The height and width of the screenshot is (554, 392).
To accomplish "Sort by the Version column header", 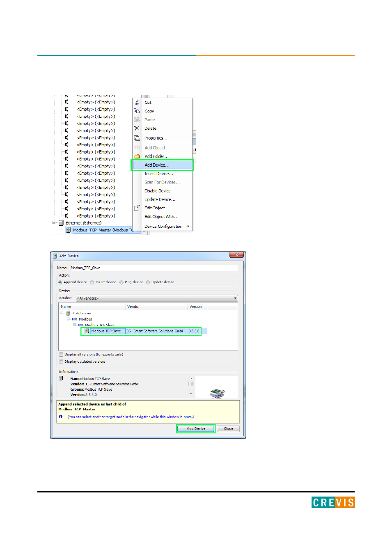I will tap(197, 307).
